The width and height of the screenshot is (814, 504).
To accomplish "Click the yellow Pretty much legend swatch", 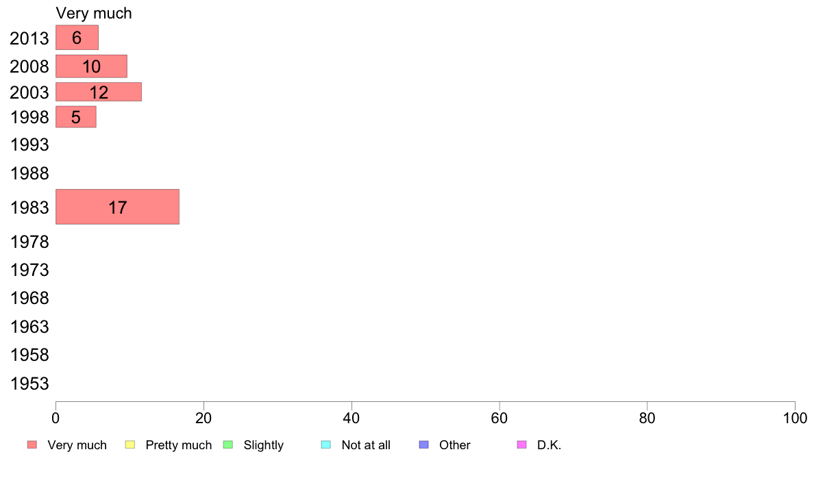I will pos(129,445).
